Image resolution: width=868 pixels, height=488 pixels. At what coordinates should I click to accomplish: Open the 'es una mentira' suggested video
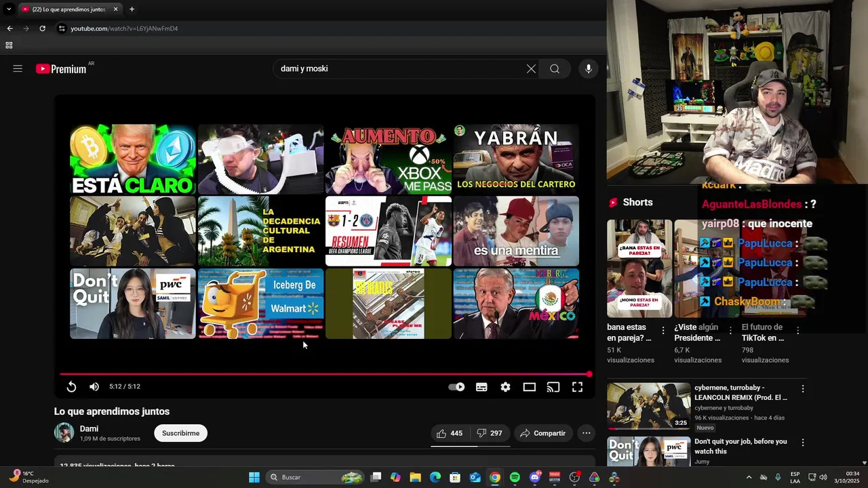pos(516,231)
